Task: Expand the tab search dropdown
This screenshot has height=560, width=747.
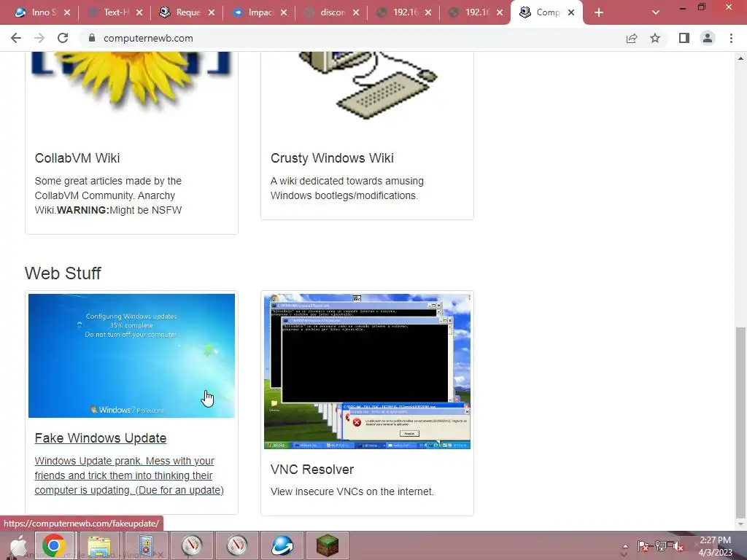Action: (x=656, y=13)
